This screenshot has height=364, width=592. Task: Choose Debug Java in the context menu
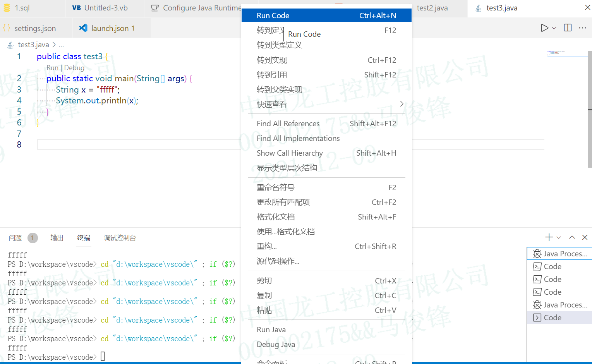(x=326, y=344)
